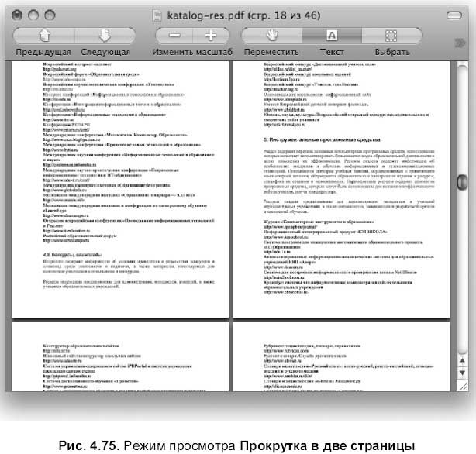The height and width of the screenshot is (454, 476).
Task: Toggle toolbar visibility with the pill button
Action: coord(454,15)
